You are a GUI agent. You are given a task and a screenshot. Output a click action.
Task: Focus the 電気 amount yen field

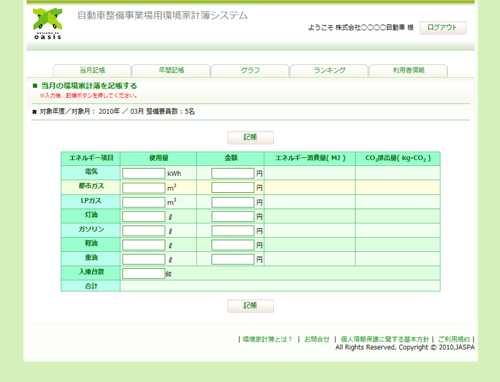click(x=233, y=173)
